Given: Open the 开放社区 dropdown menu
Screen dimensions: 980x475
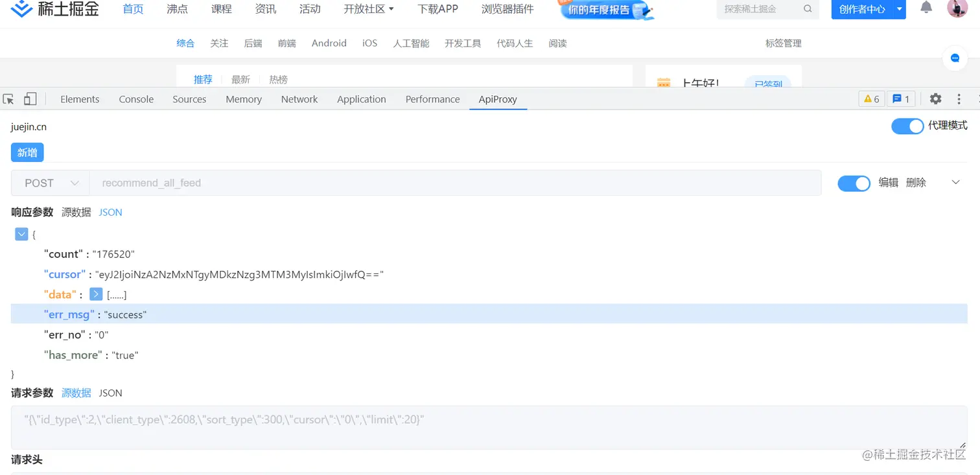Looking at the screenshot, I should 369,9.
